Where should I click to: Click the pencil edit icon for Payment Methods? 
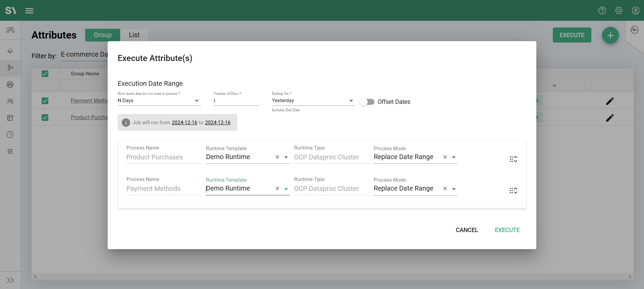[610, 101]
